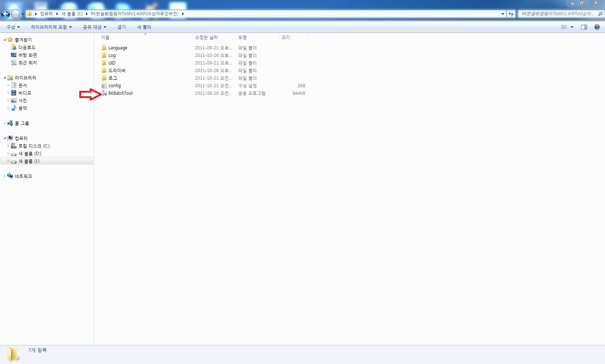Collapse the 컴퓨터 tree section

pos(4,138)
